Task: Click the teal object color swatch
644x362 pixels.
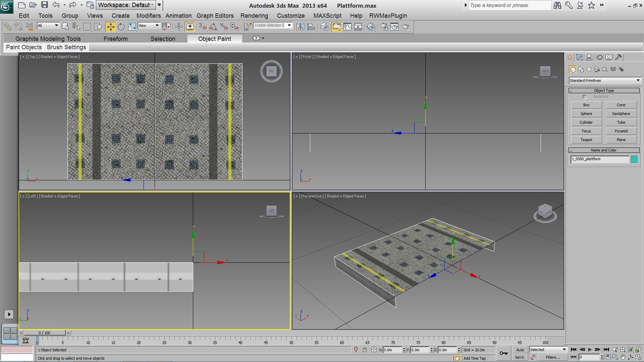Action: pos(634,159)
